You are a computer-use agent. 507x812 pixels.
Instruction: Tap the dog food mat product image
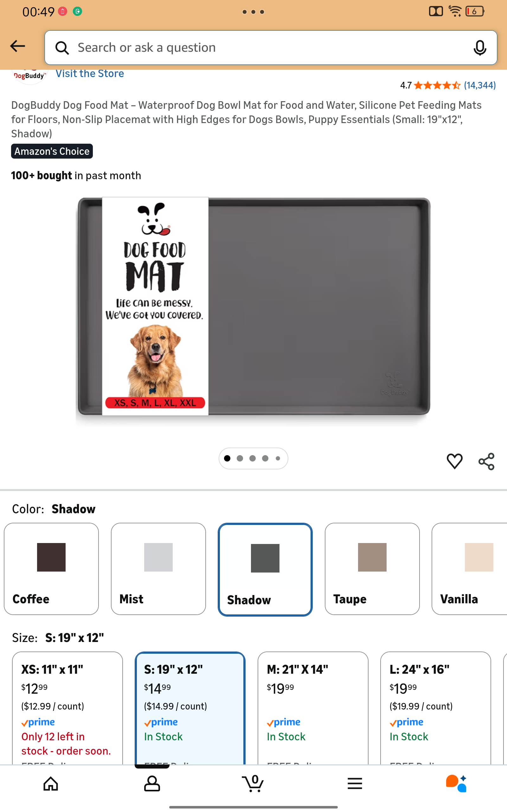click(253, 307)
